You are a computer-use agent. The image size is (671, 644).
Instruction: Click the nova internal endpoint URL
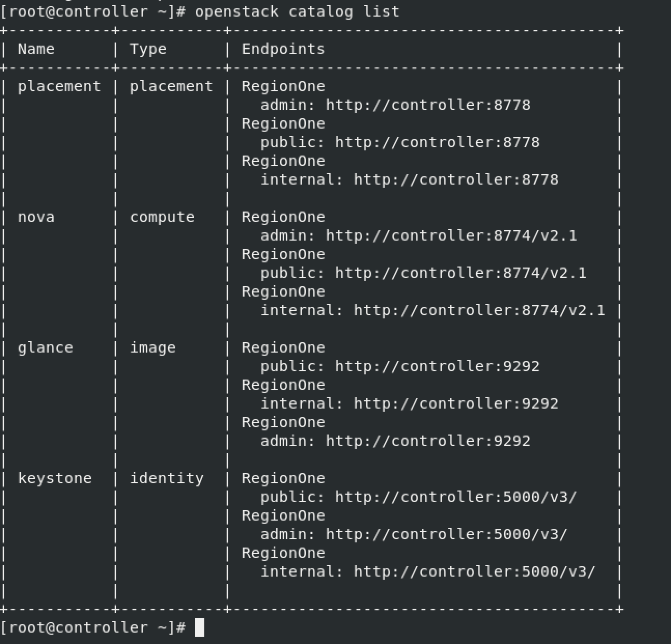[479, 311]
